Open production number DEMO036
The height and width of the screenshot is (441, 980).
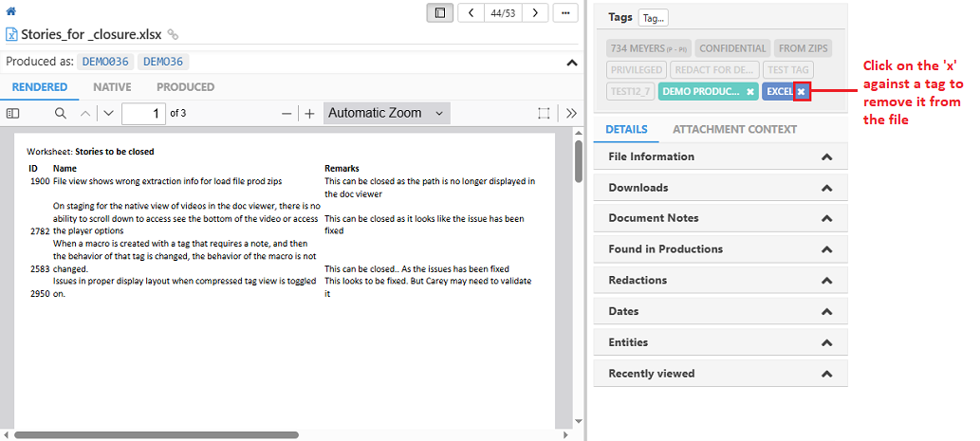point(105,62)
